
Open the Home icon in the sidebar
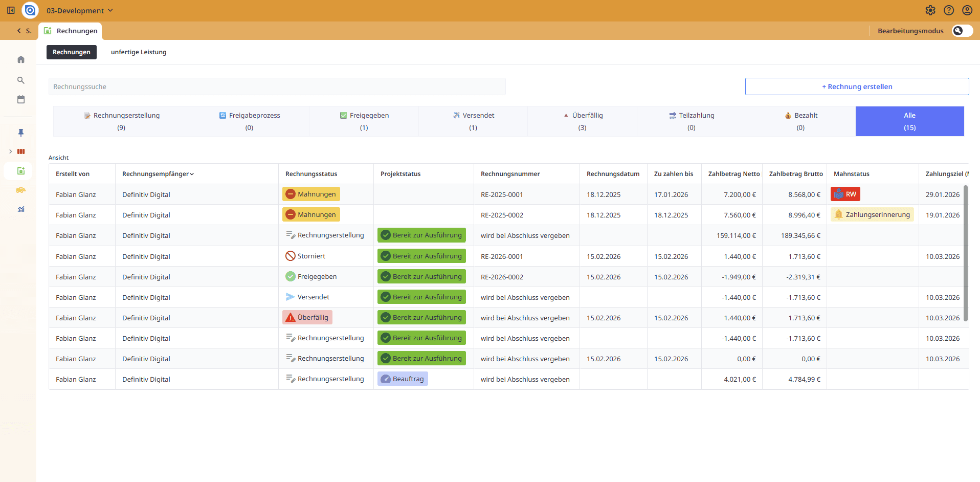point(20,59)
